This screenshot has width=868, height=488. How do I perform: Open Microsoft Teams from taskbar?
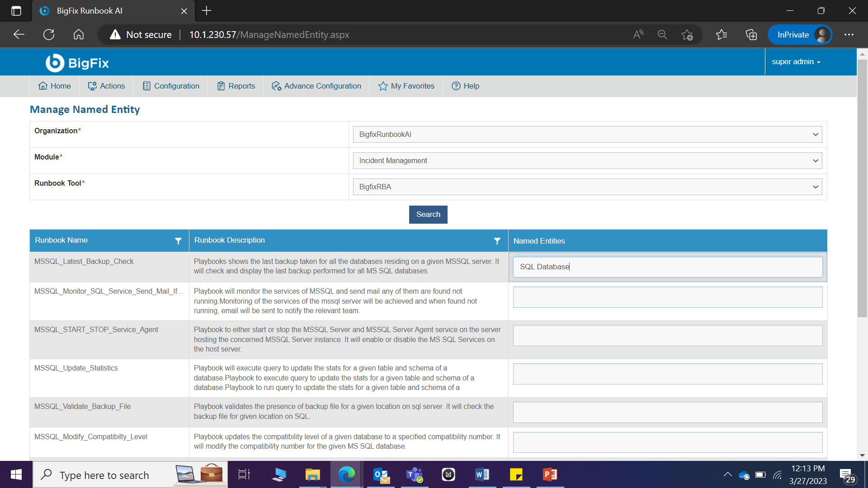(x=414, y=475)
